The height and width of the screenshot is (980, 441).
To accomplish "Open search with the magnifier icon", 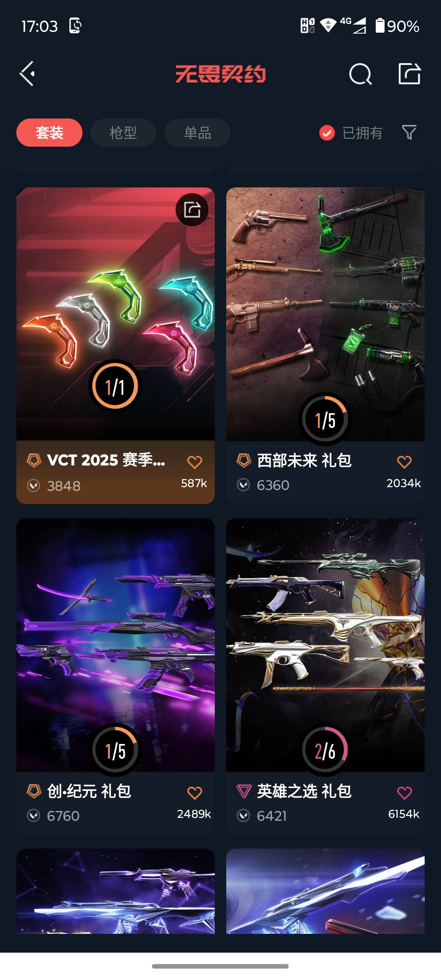I will [x=360, y=74].
